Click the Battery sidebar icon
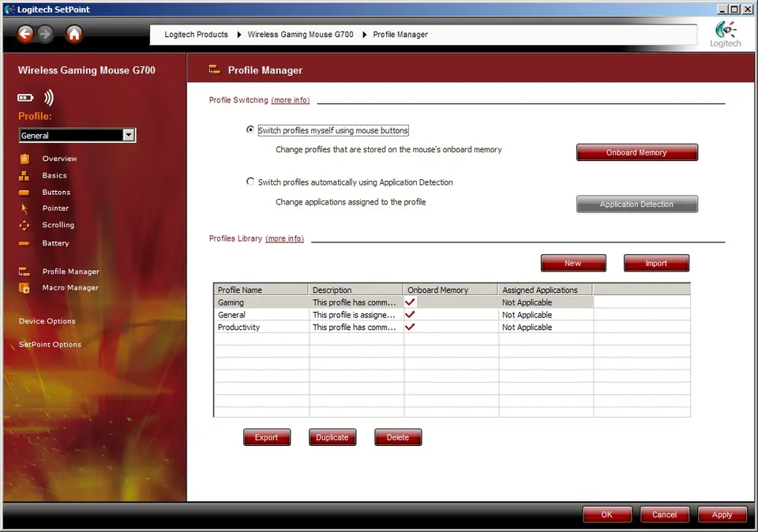 (x=24, y=243)
